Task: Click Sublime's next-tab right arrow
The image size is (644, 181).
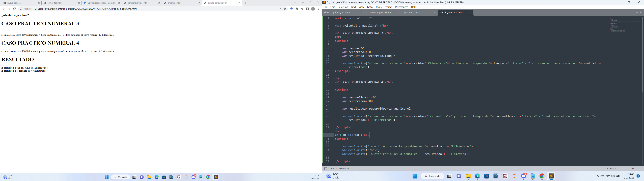Action: click(x=328, y=13)
